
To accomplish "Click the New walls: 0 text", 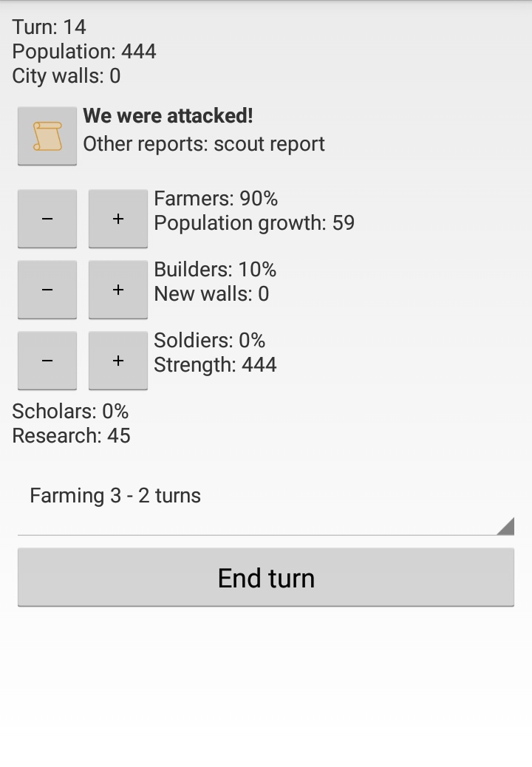I will click(211, 294).
